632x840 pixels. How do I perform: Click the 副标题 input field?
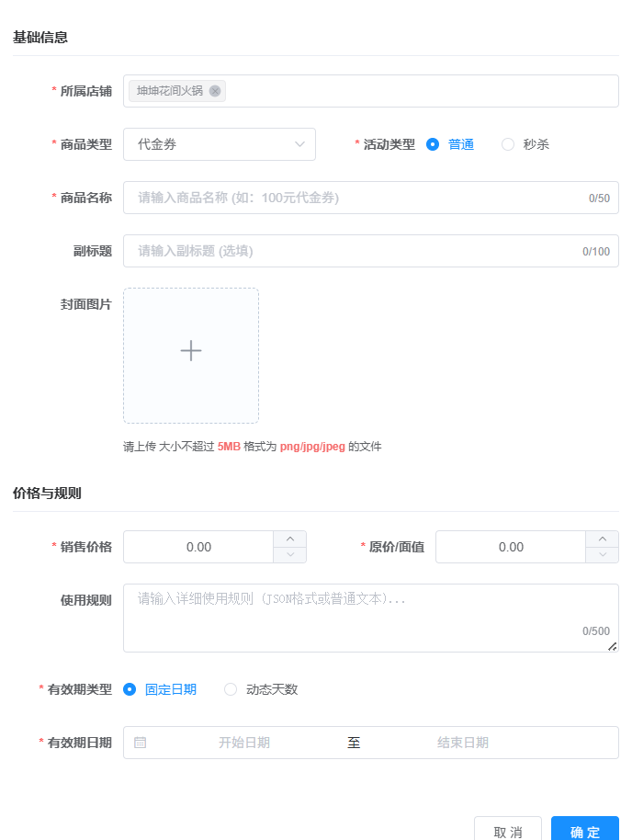coord(370,251)
